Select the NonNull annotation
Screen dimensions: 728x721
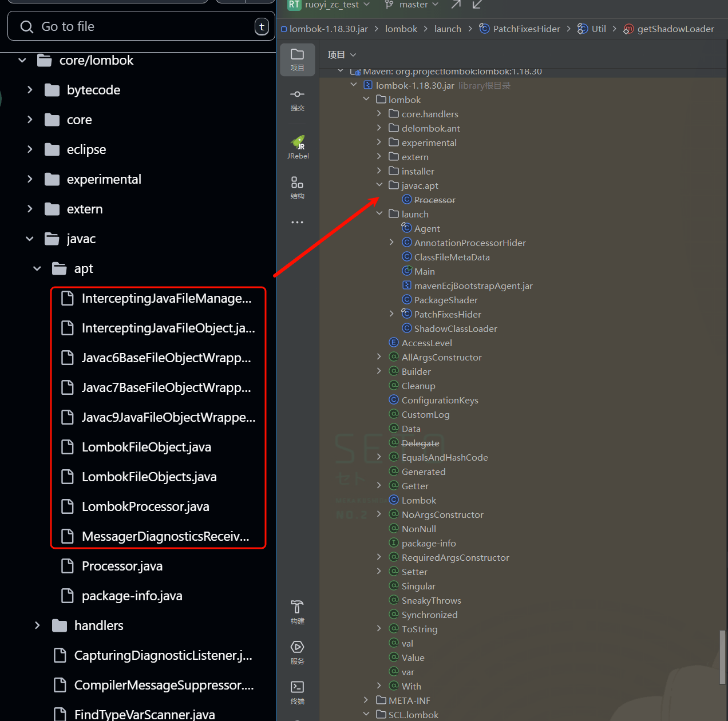coord(419,529)
